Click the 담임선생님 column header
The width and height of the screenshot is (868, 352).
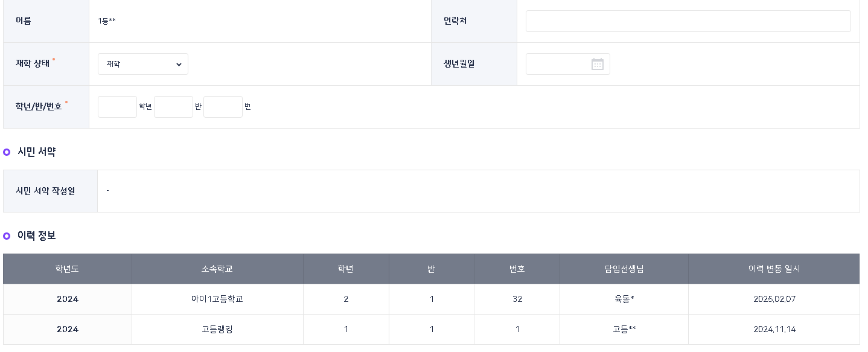(624, 269)
